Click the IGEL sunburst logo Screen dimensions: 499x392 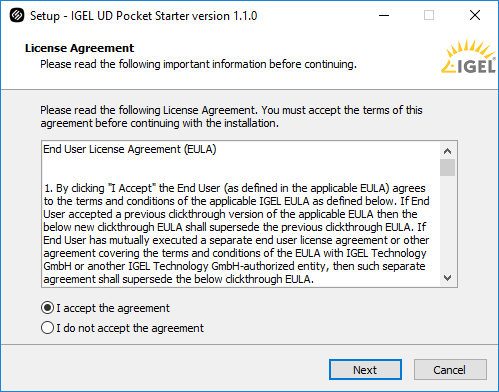point(468,56)
